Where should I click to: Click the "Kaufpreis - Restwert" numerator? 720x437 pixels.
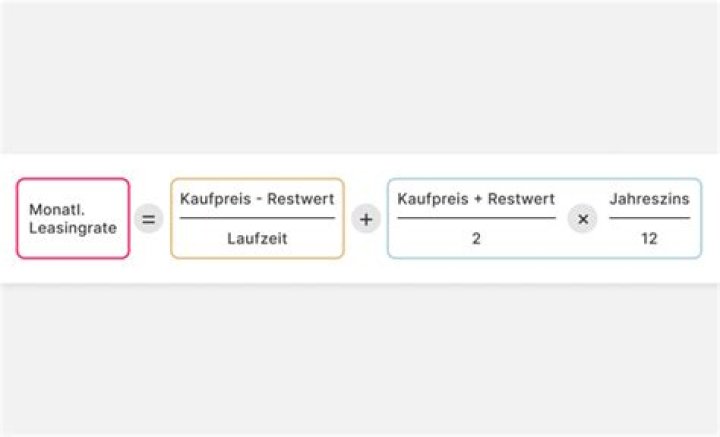point(257,199)
